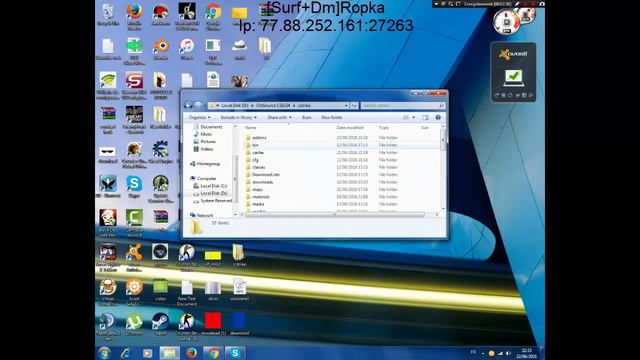The height and width of the screenshot is (360, 640).
Task: Select Network in the navigation pane
Action: click(x=202, y=215)
